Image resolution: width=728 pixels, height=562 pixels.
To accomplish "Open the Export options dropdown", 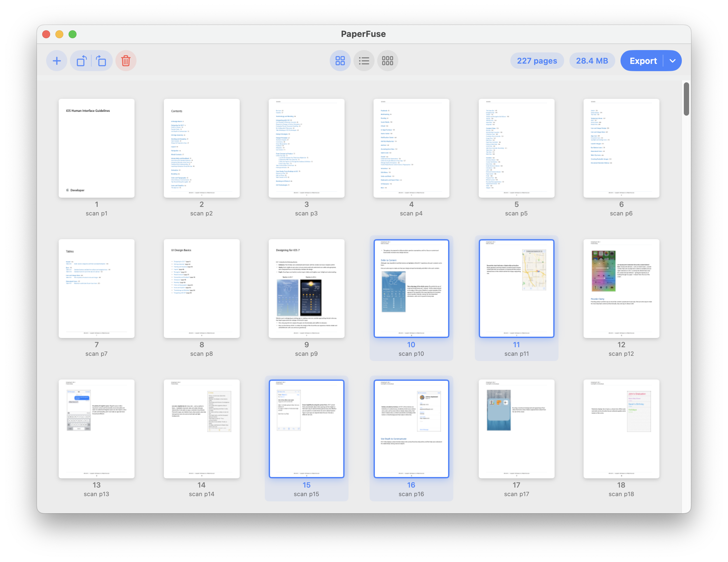I will 673,61.
